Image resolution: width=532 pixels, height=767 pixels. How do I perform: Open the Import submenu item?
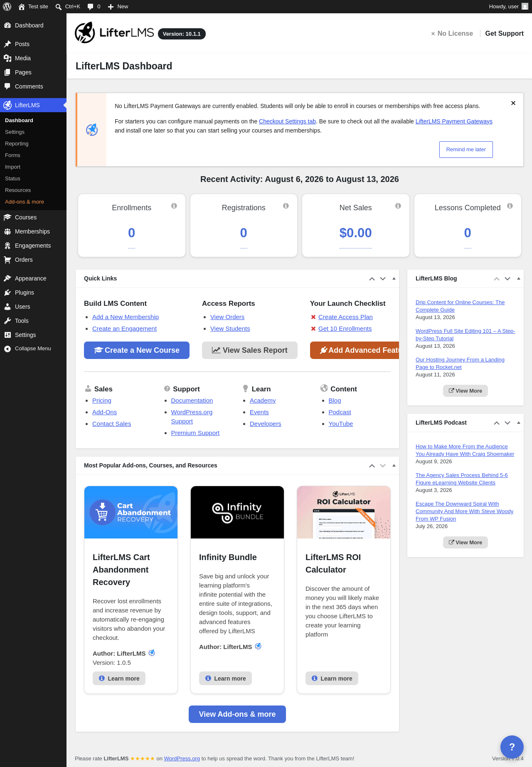[x=12, y=167]
